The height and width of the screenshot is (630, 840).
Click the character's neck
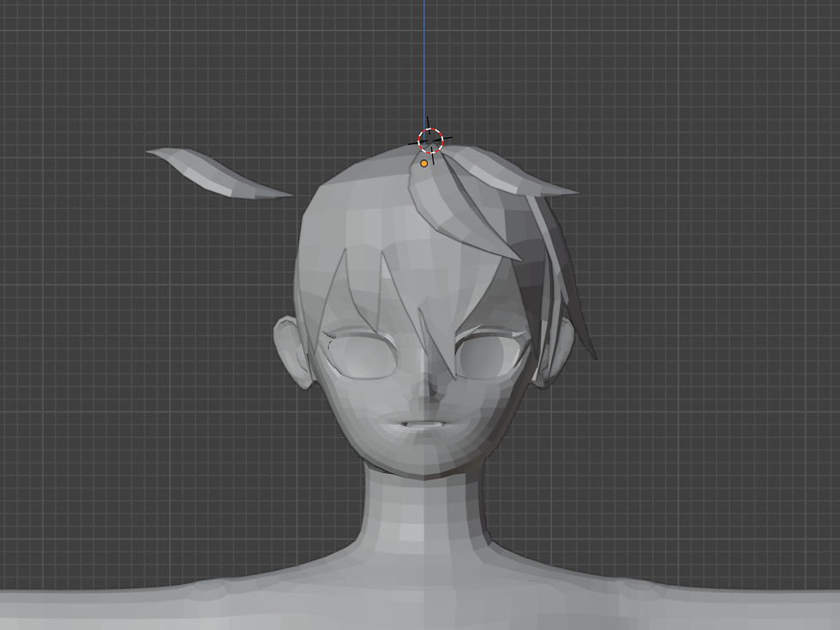(424, 507)
